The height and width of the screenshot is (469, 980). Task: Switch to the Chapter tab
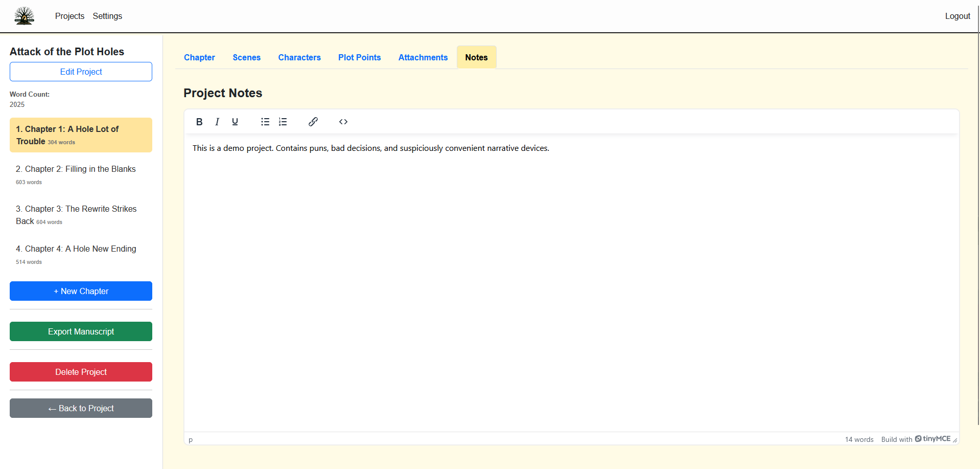(x=199, y=57)
